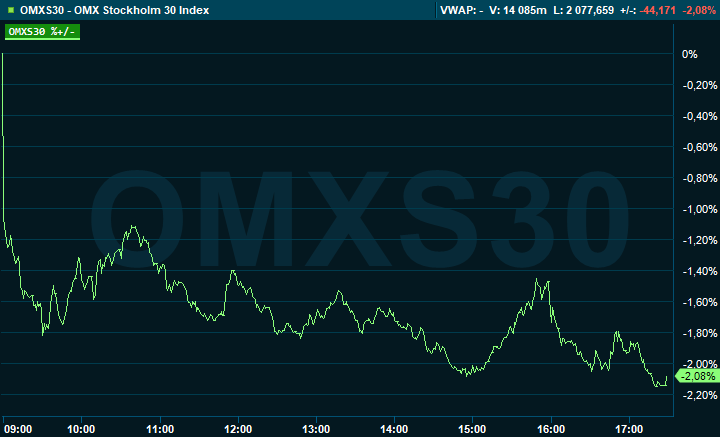
Task: Click the '14:00' time axis label
Action: point(394,429)
